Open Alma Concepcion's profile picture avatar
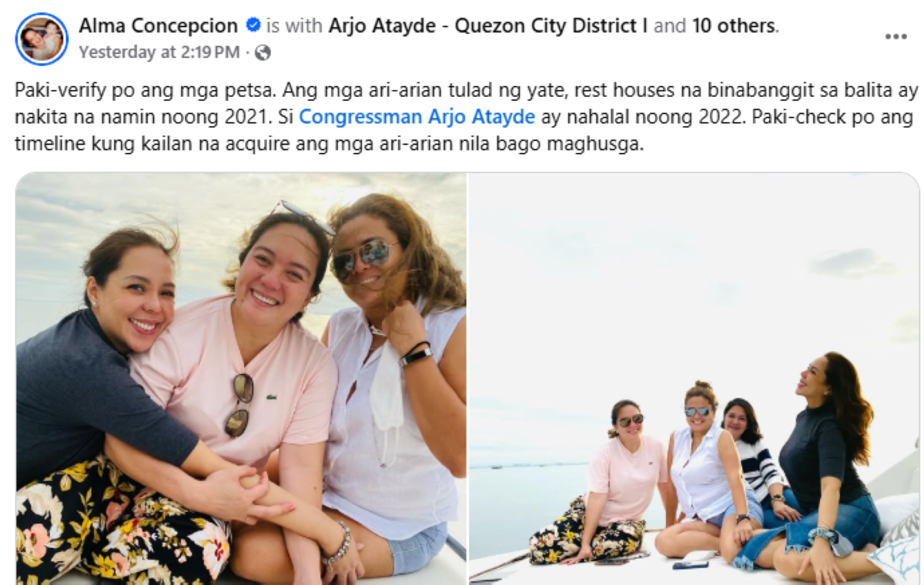The width and height of the screenshot is (924, 585). [42, 38]
